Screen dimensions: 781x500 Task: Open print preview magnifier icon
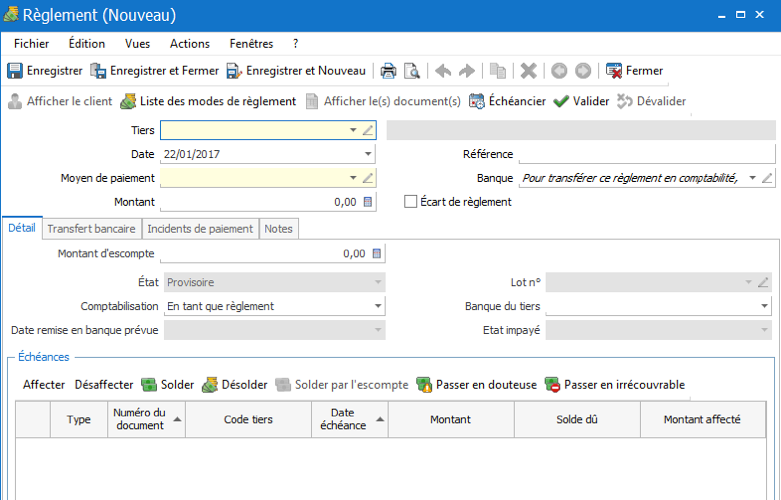[412, 71]
